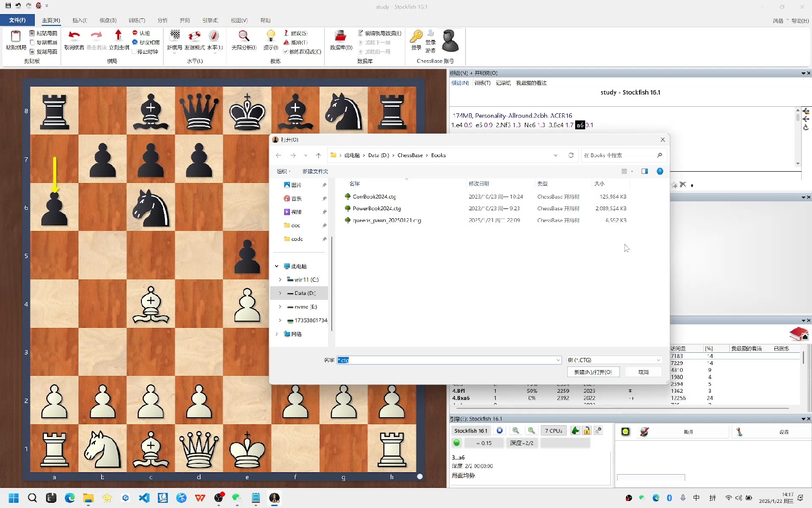The height and width of the screenshot is (508, 812).
Task: Click the 新建(N)/打开(O) button
Action: point(593,372)
